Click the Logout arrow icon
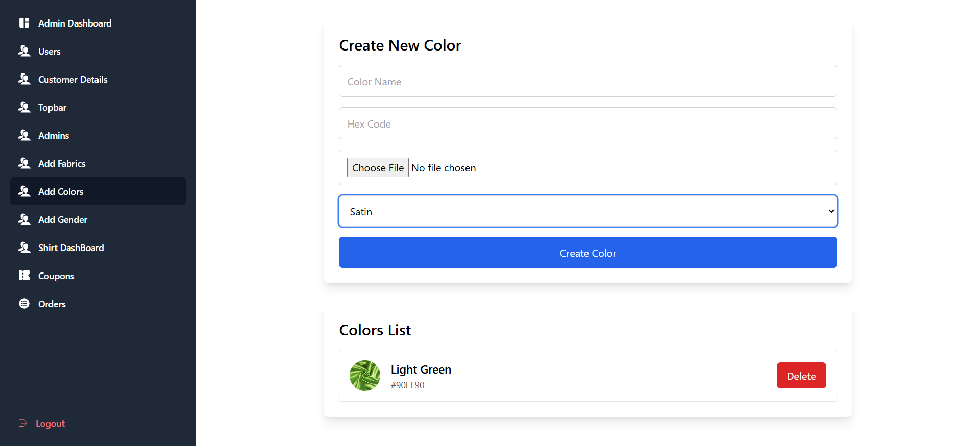The width and height of the screenshot is (980, 446). 23,423
